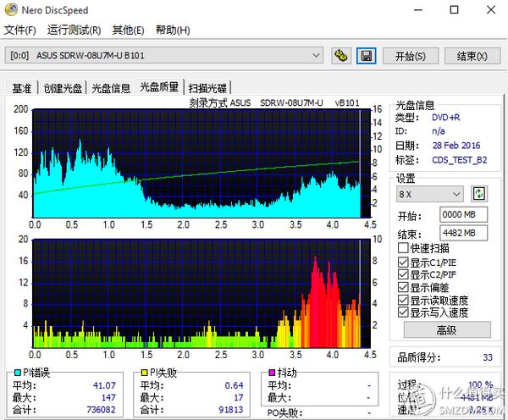Switch to the 创建光盘 tab
Screen dimensions: 508x420
click(63, 88)
